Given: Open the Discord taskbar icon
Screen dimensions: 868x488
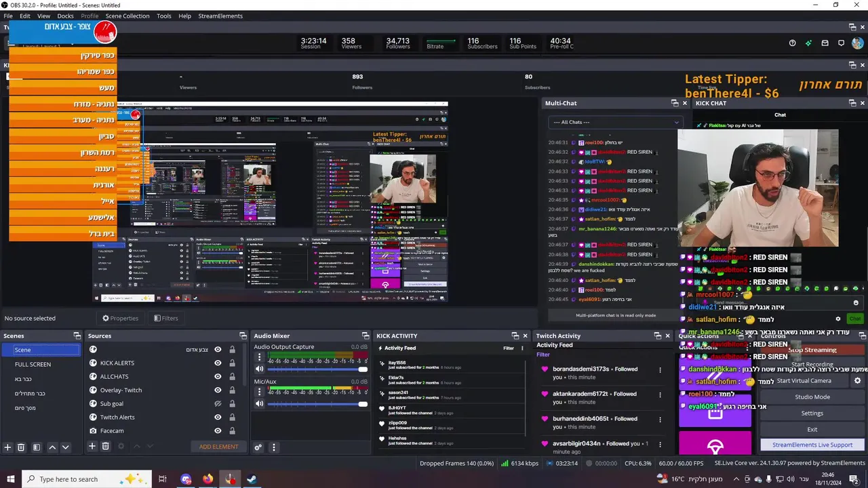Looking at the screenshot, I should coord(186,479).
